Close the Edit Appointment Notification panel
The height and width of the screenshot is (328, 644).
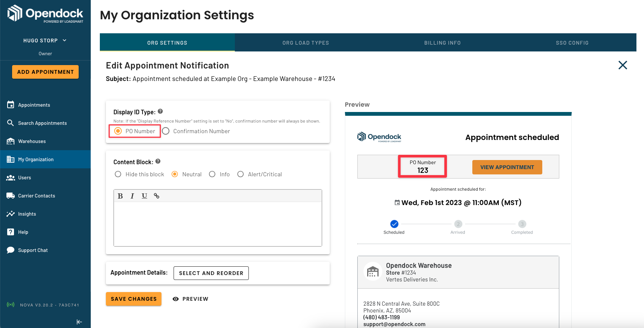click(x=622, y=65)
